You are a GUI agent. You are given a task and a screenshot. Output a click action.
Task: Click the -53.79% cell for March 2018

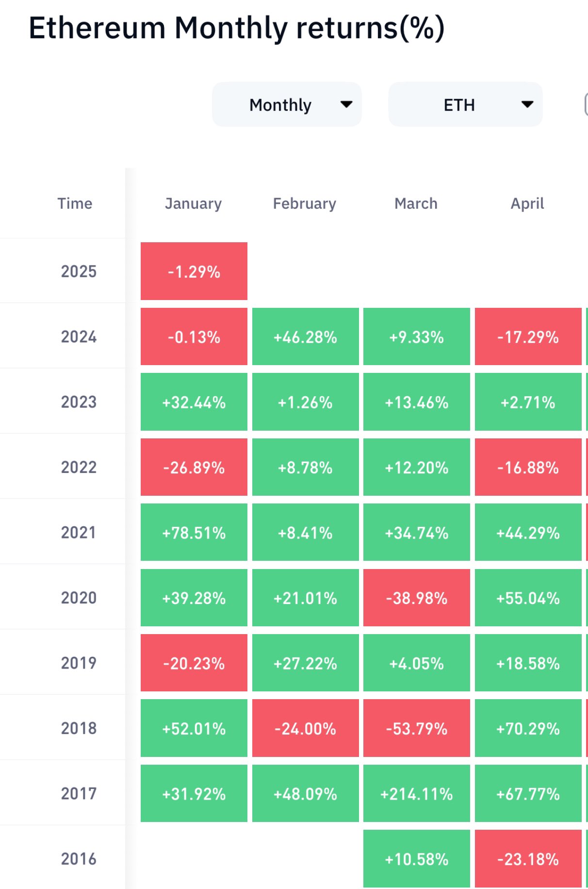point(416,728)
